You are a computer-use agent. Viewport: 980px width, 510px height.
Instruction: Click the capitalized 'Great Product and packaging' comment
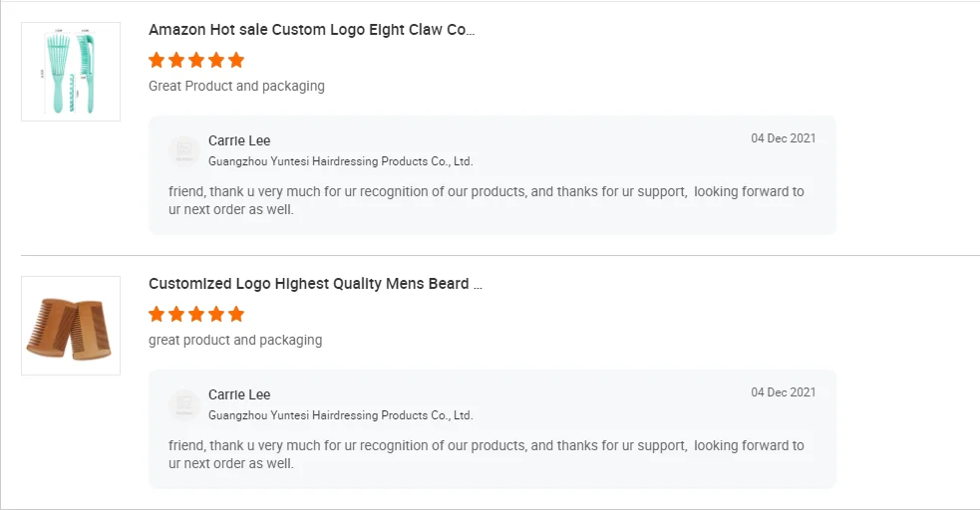236,86
